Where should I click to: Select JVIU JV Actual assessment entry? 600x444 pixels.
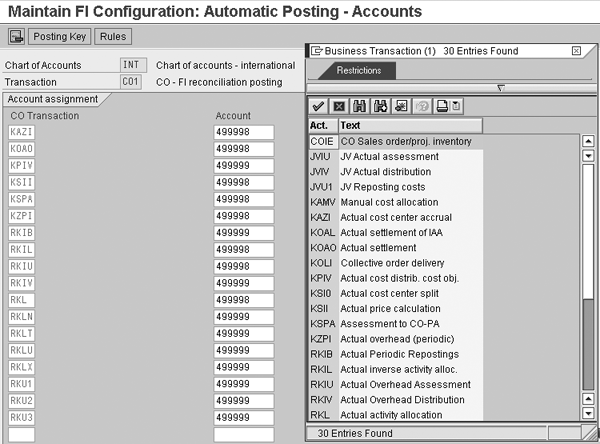coord(396,157)
